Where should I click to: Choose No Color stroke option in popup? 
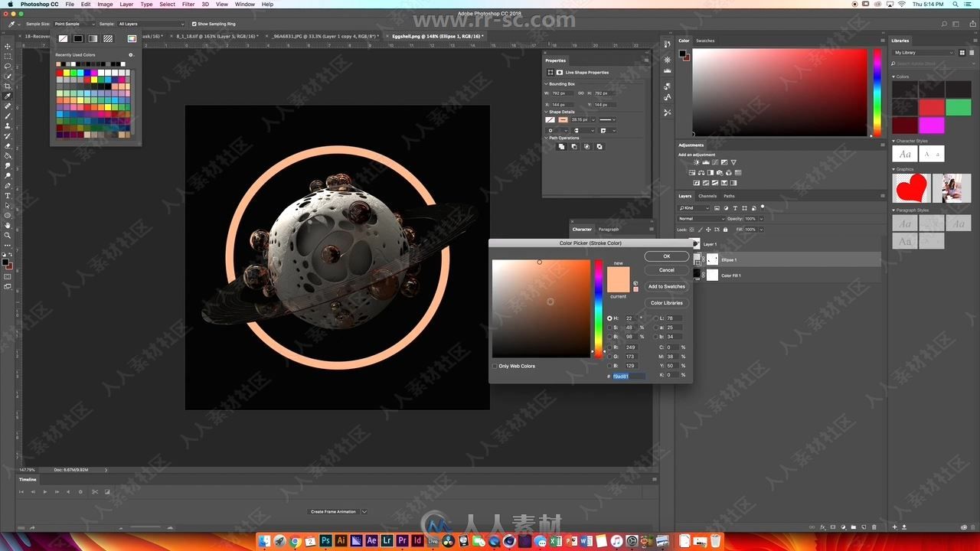pyautogui.click(x=63, y=38)
